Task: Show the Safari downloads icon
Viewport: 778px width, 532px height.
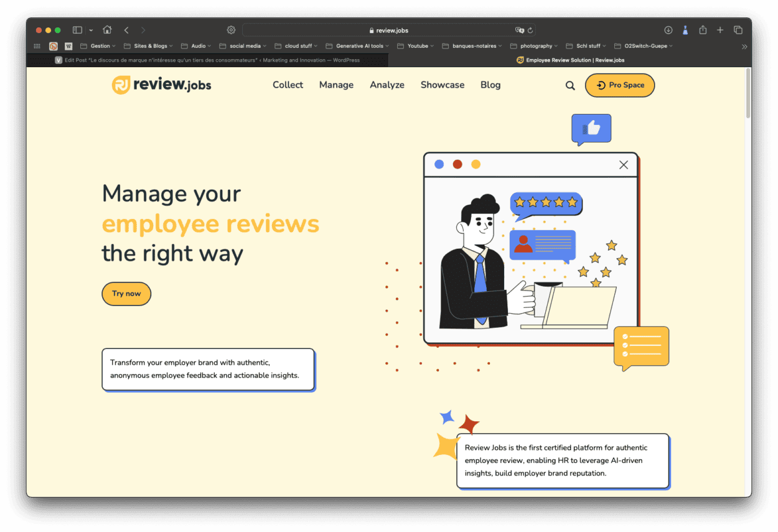Action: [668, 30]
